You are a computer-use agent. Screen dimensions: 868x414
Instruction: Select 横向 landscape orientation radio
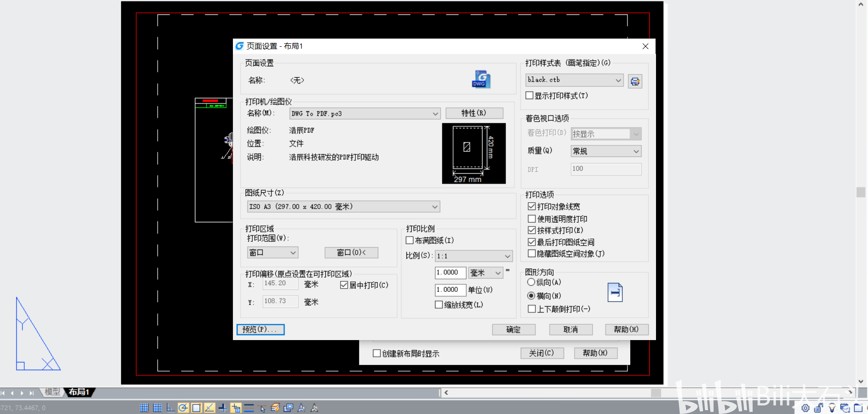point(531,296)
